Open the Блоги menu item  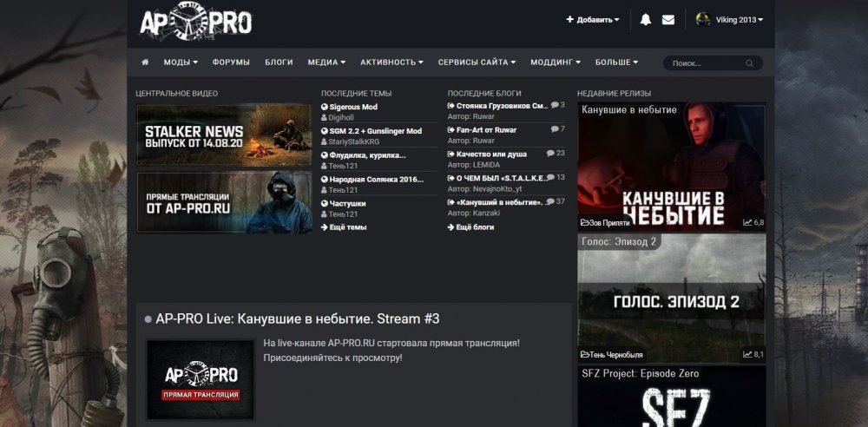coord(279,62)
